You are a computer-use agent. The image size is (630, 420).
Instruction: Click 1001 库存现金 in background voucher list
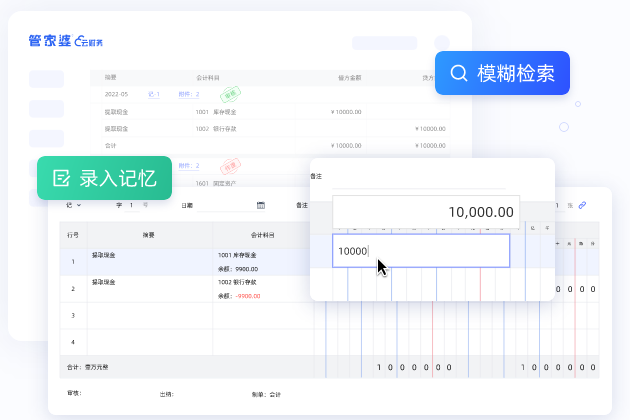pyautogui.click(x=216, y=112)
